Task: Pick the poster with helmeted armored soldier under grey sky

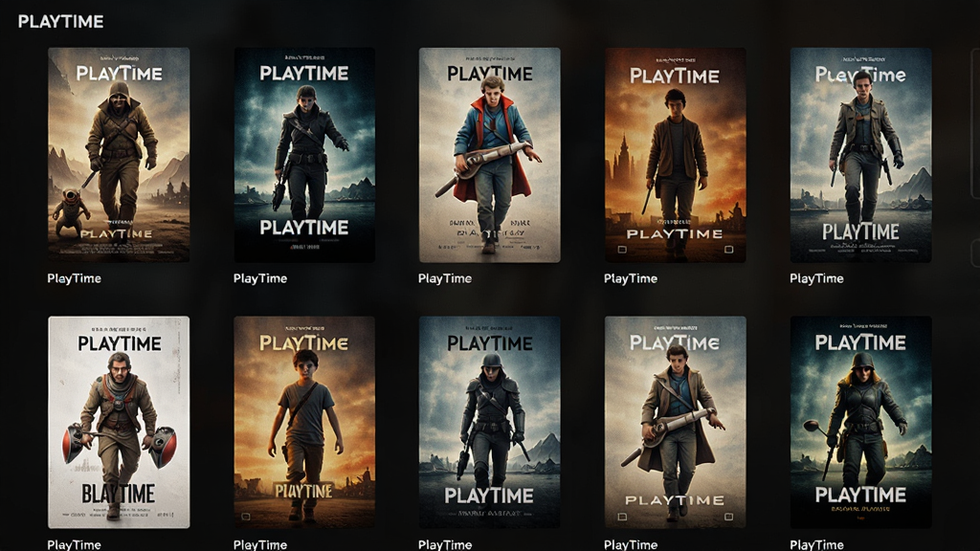Action: pos(489,422)
